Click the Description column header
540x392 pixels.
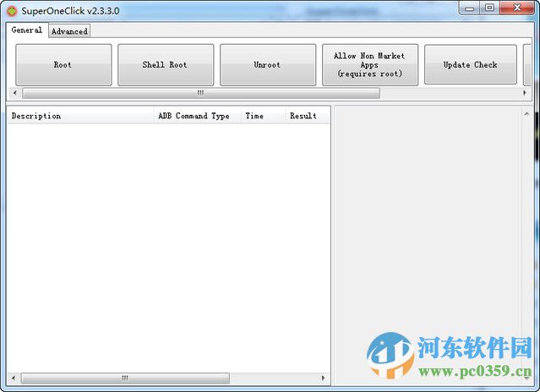pyautogui.click(x=80, y=116)
